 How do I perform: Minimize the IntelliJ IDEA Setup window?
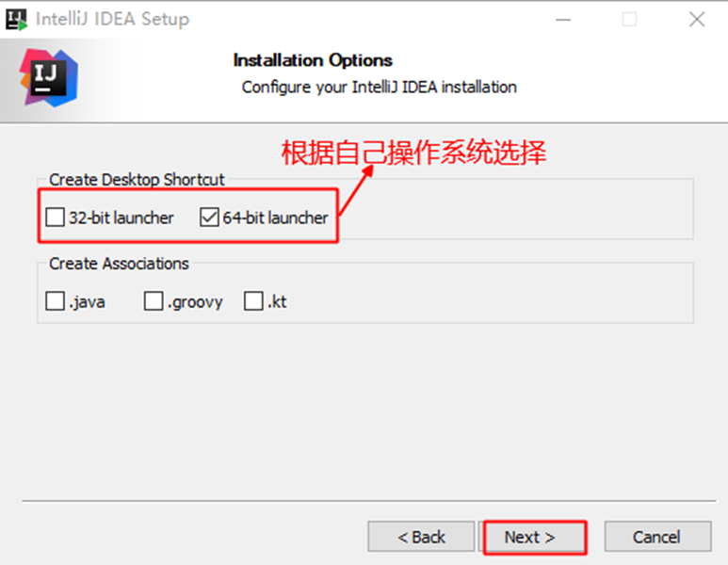563,20
